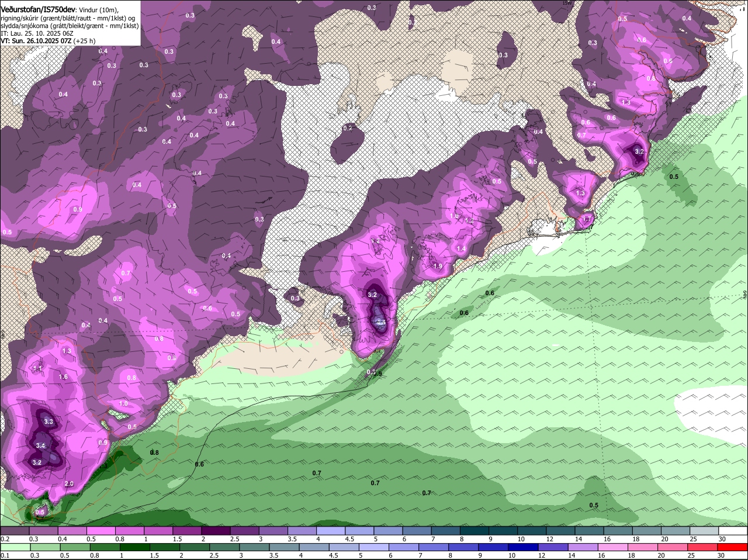Pick the white snow scale swatch labeled 30
Viewport: 748px width, 560px height.
[733, 530]
